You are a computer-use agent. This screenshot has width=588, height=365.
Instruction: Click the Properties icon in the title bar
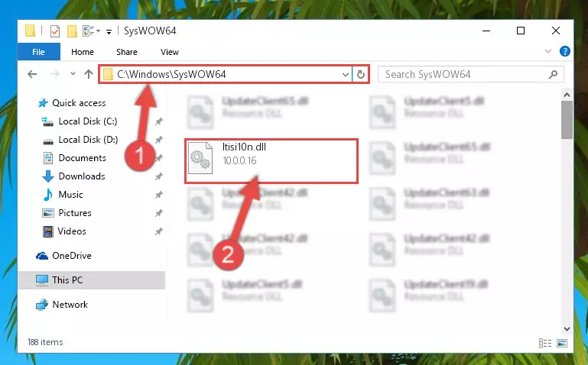[x=55, y=31]
